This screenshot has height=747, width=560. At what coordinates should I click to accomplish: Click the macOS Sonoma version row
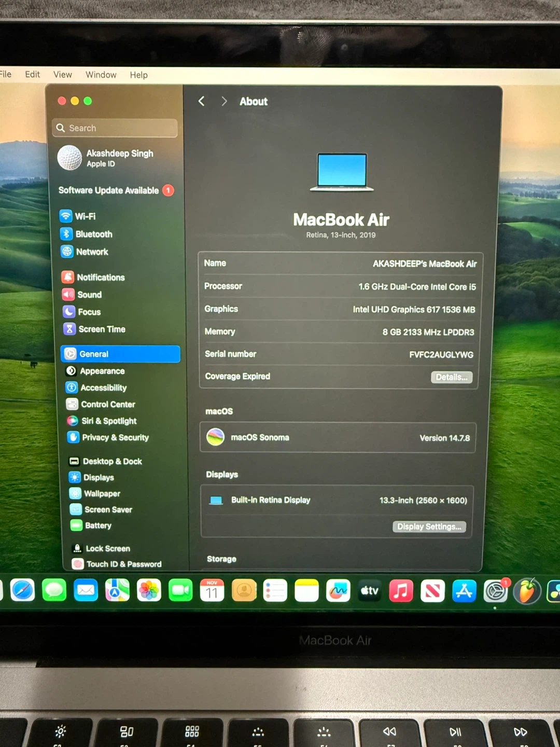pyautogui.click(x=338, y=438)
